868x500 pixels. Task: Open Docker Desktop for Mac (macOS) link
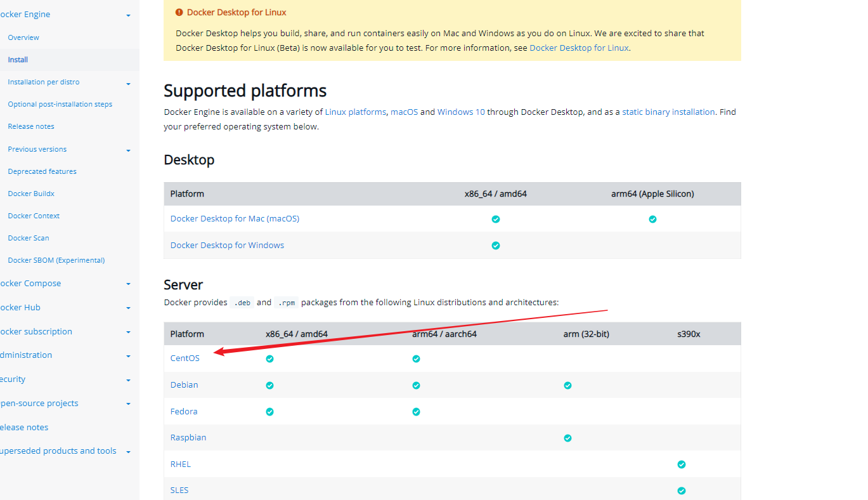[235, 218]
